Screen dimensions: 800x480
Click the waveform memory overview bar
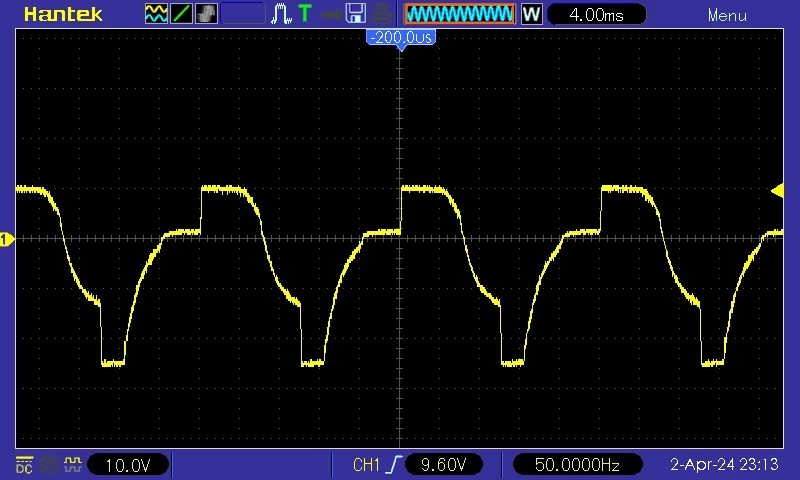460,14
